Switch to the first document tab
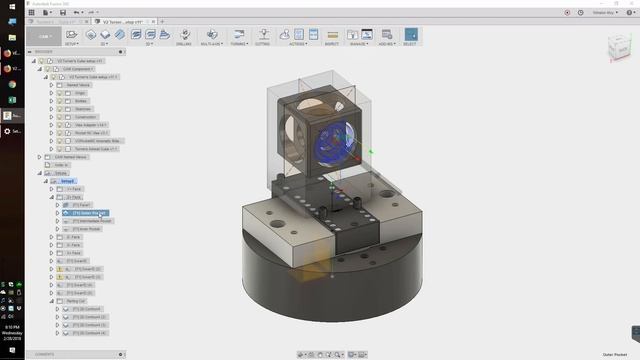This screenshot has height=360, width=640. coord(57,22)
